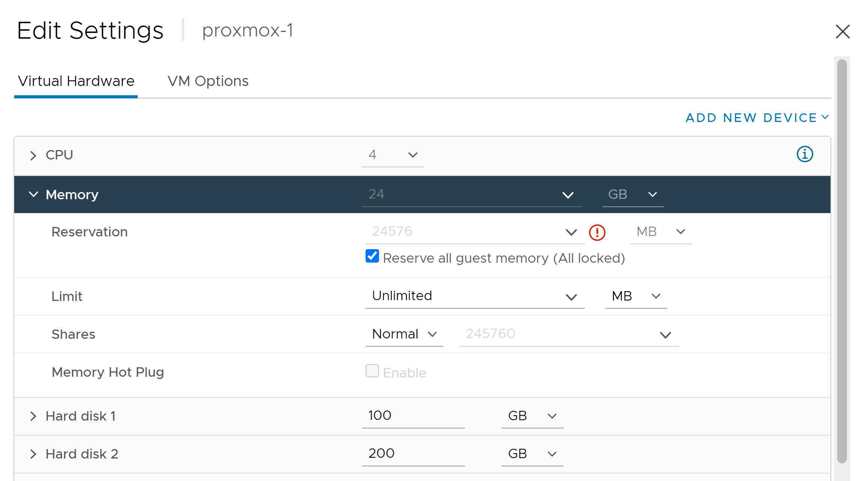Image resolution: width=868 pixels, height=481 pixels.
Task: Open Hard disk 2 GB unit dropdown
Action: coord(532,454)
